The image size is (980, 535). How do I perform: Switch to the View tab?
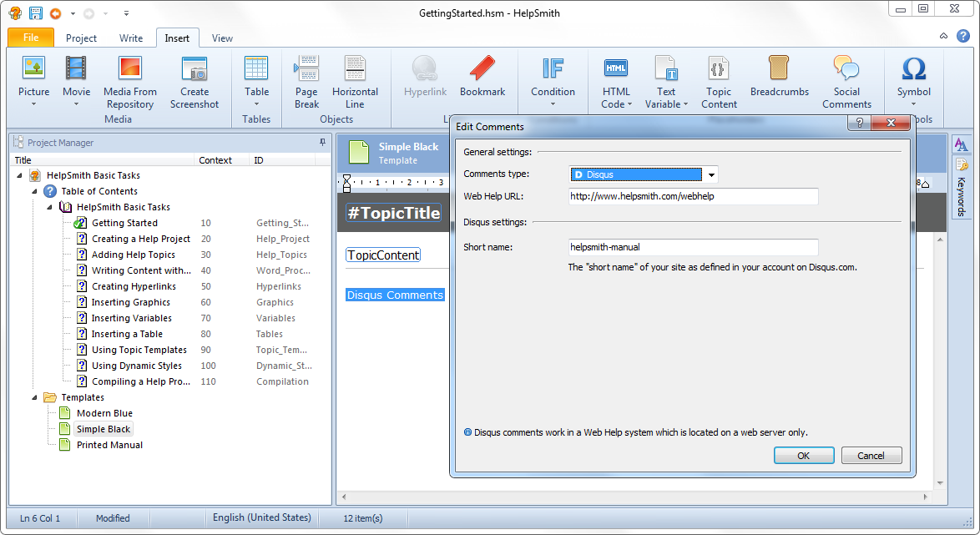222,38
